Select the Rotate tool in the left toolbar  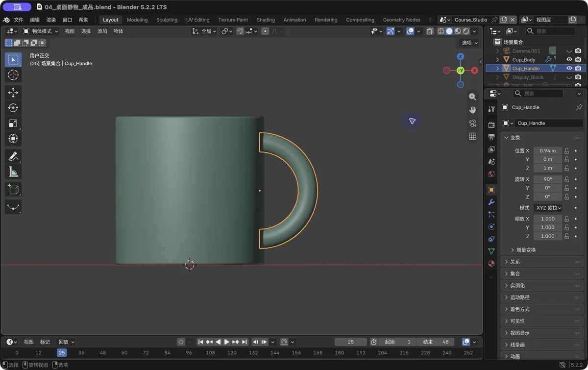coord(13,108)
